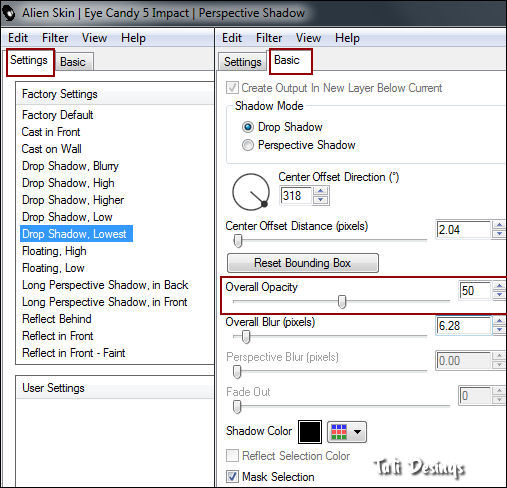The width and height of the screenshot is (507, 488).
Task: Select Cast in Front preset
Action: click(x=51, y=132)
